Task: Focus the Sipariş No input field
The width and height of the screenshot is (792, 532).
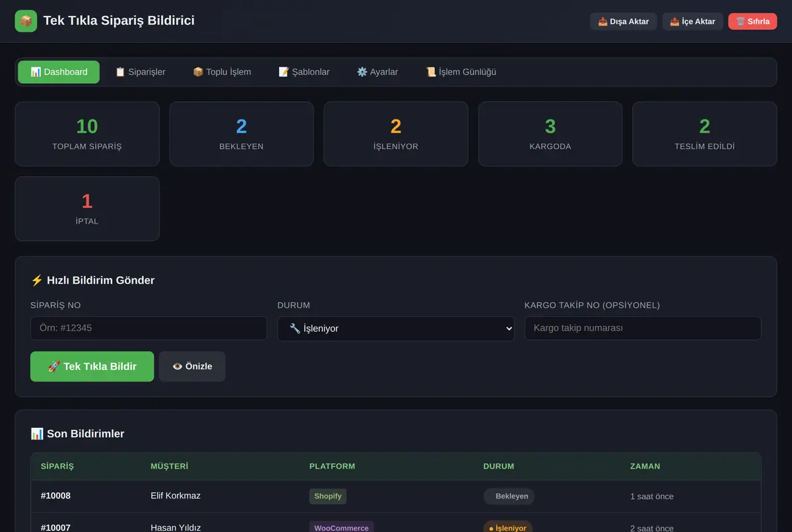Action: click(x=148, y=328)
